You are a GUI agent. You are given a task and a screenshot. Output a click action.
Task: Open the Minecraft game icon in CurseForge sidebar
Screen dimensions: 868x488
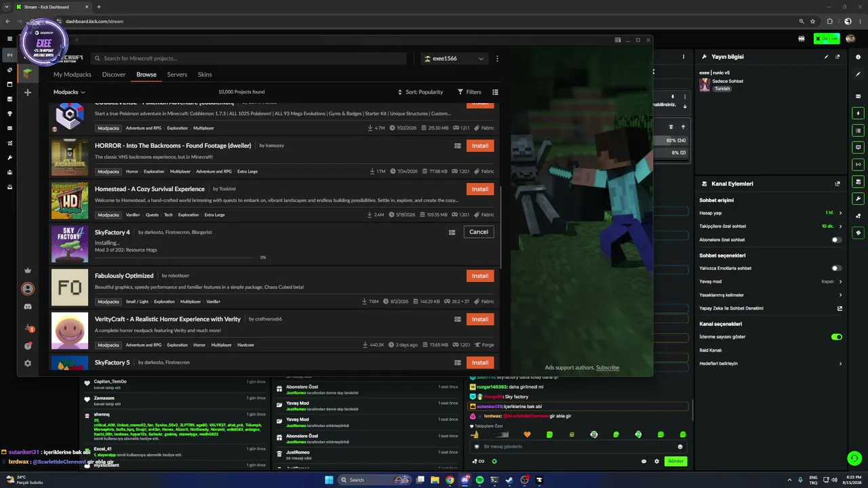point(28,74)
